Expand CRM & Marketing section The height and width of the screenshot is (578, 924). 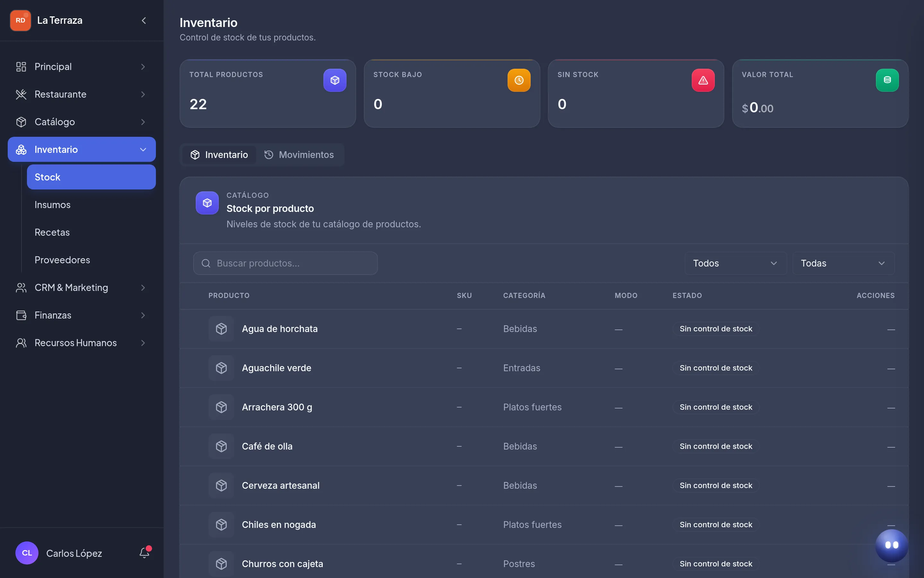[82, 287]
